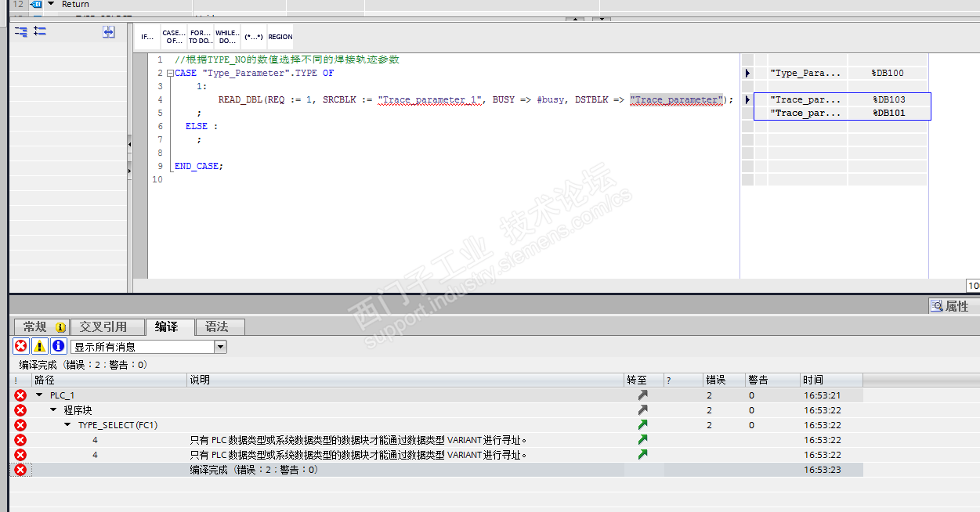This screenshot has height=512, width=980.
Task: Collapse the CASE block at line 2
Action: pyautogui.click(x=170, y=74)
